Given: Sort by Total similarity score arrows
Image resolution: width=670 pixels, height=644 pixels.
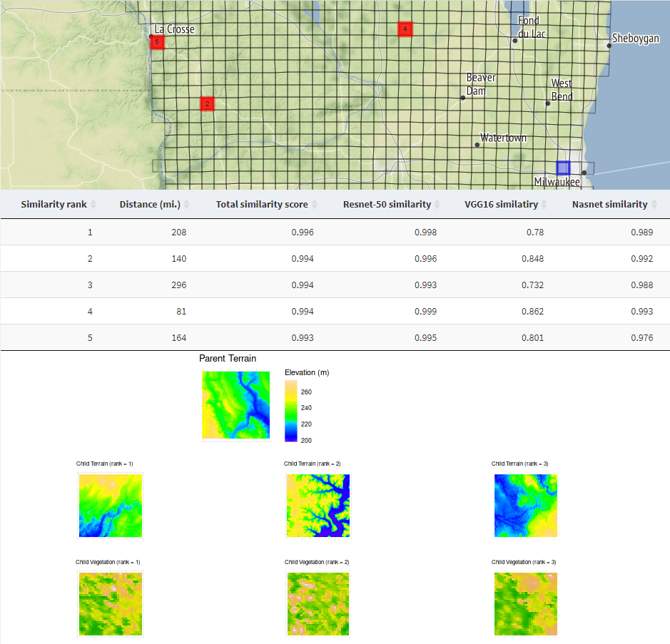Looking at the screenshot, I should [314, 205].
